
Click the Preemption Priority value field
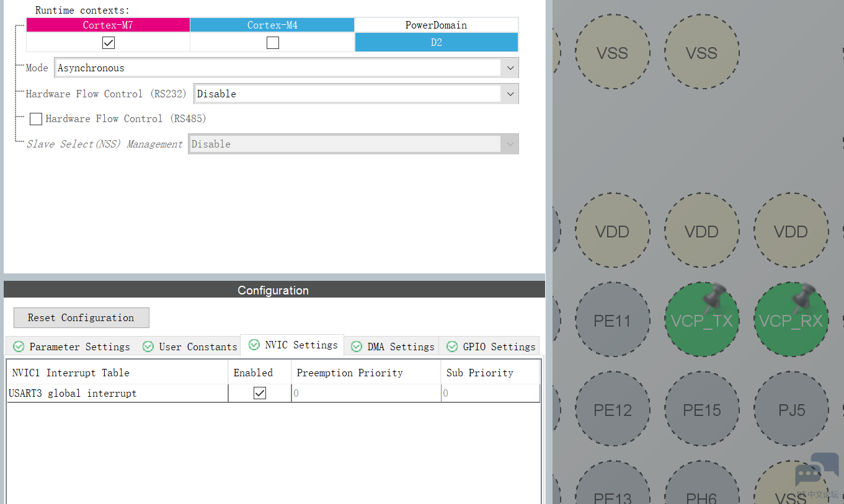[366, 393]
